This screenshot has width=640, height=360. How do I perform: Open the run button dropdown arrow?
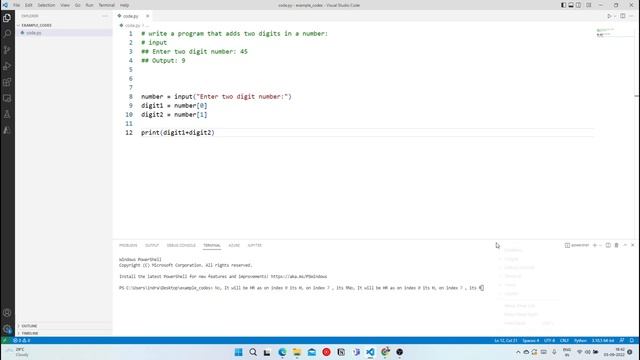pyautogui.click(x=615, y=16)
